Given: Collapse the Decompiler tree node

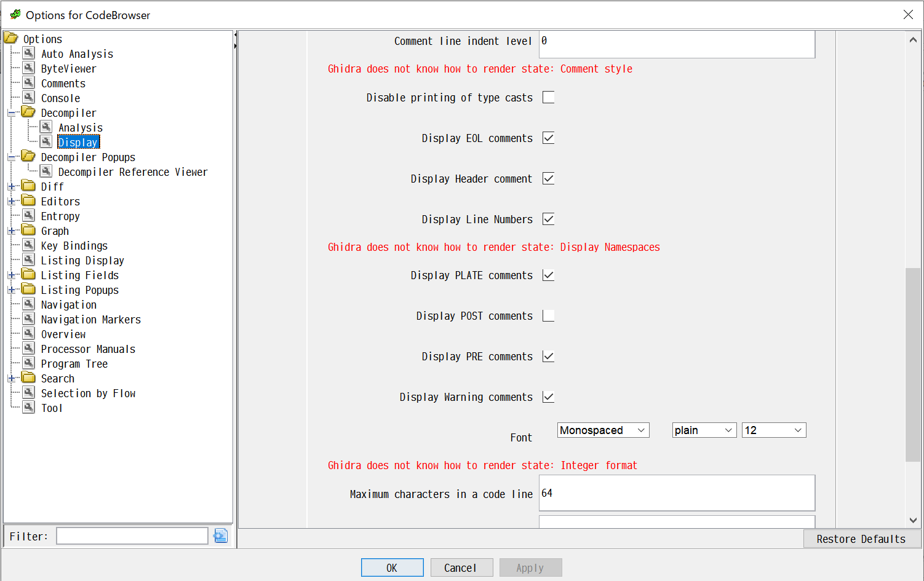Looking at the screenshot, I should [x=12, y=113].
